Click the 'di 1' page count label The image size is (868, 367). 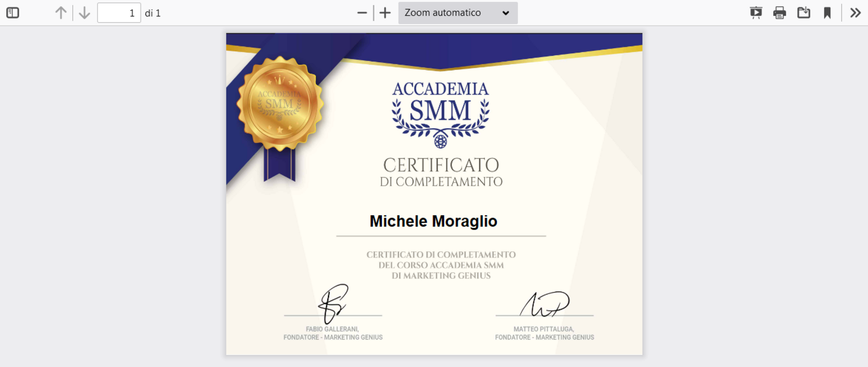(153, 13)
